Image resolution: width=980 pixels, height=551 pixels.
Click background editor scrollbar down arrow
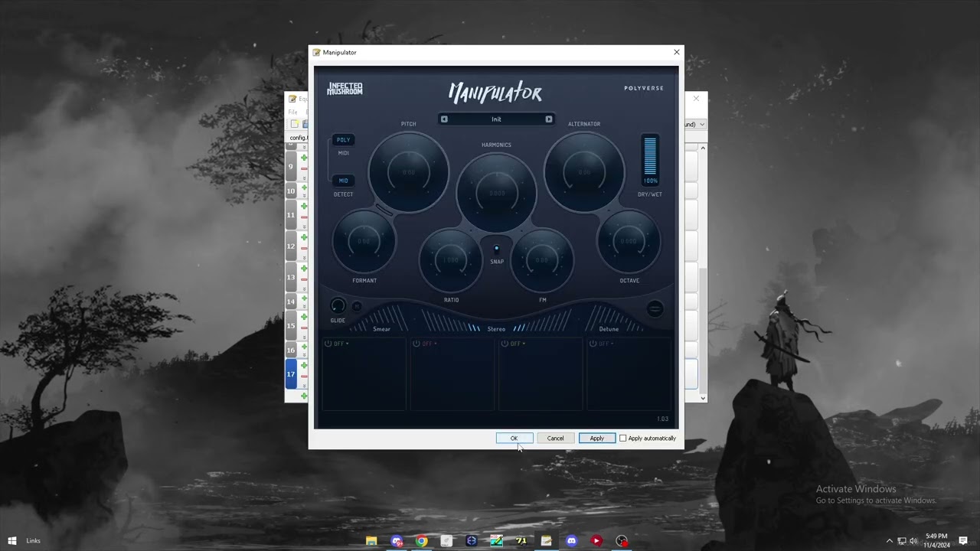(703, 398)
